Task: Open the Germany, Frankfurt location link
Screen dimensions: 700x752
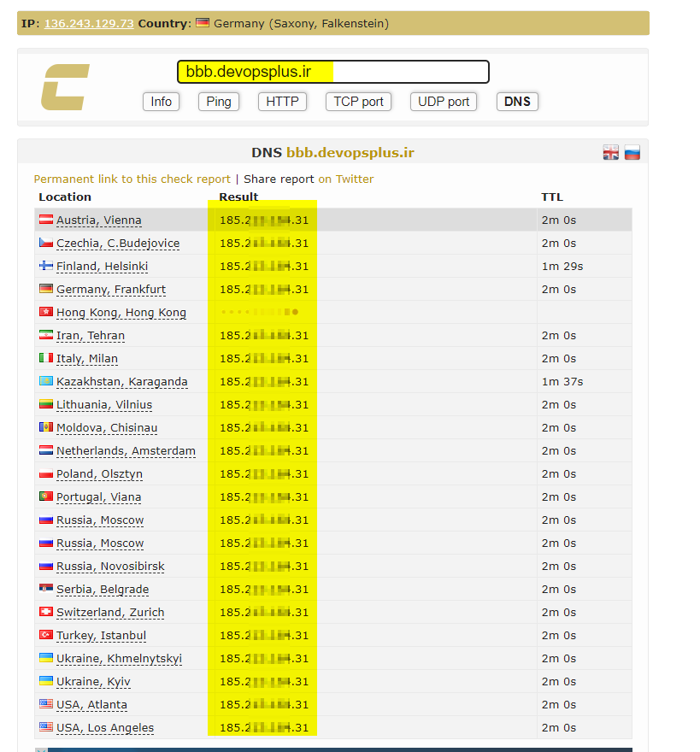Action: coord(111,290)
